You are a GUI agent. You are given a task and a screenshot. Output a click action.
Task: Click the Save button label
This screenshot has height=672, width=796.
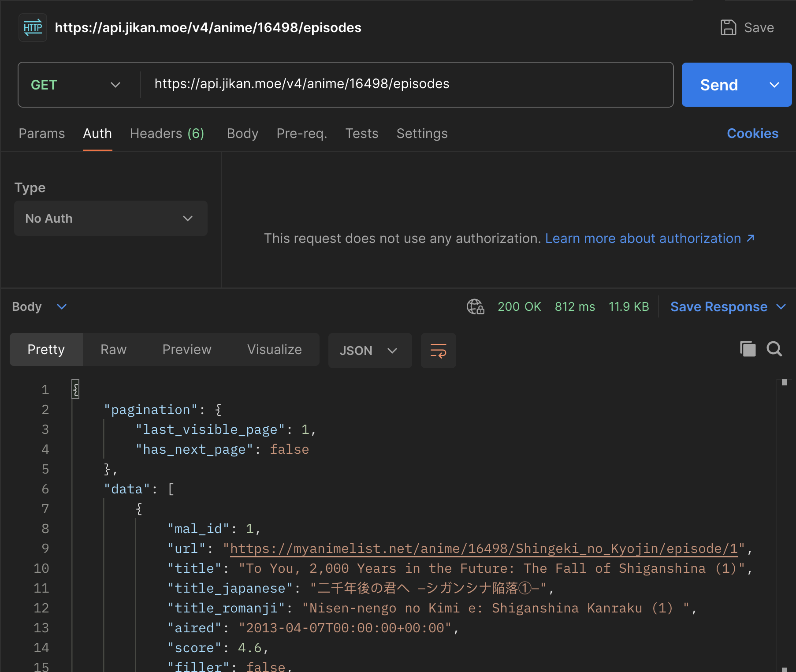coord(759,27)
